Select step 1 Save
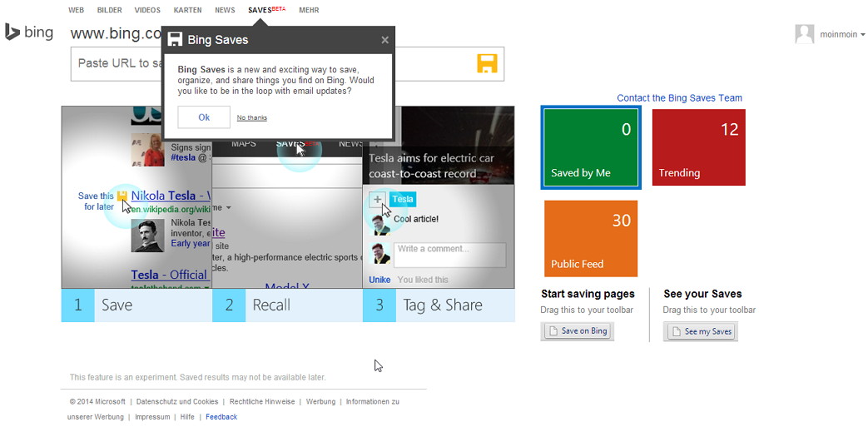868x432 pixels. tap(136, 305)
